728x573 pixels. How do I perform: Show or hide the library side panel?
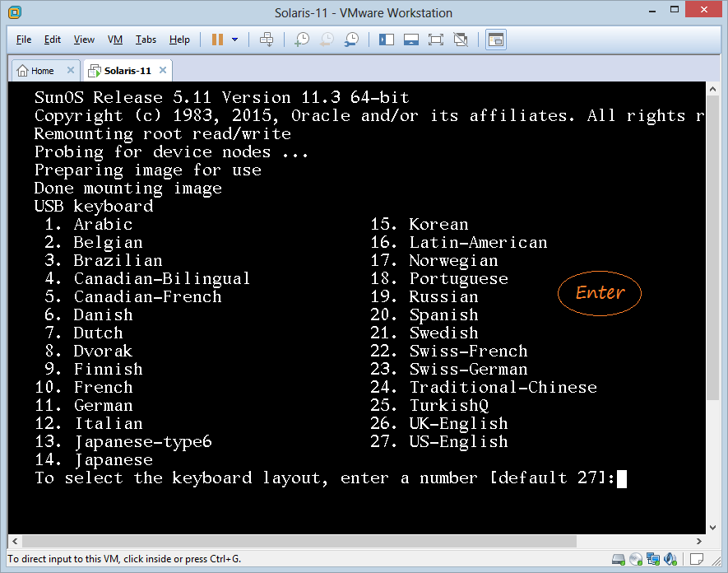point(387,40)
